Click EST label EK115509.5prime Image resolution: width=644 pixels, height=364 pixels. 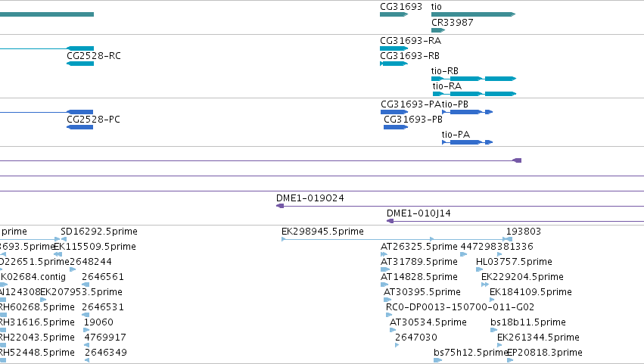[x=95, y=247]
